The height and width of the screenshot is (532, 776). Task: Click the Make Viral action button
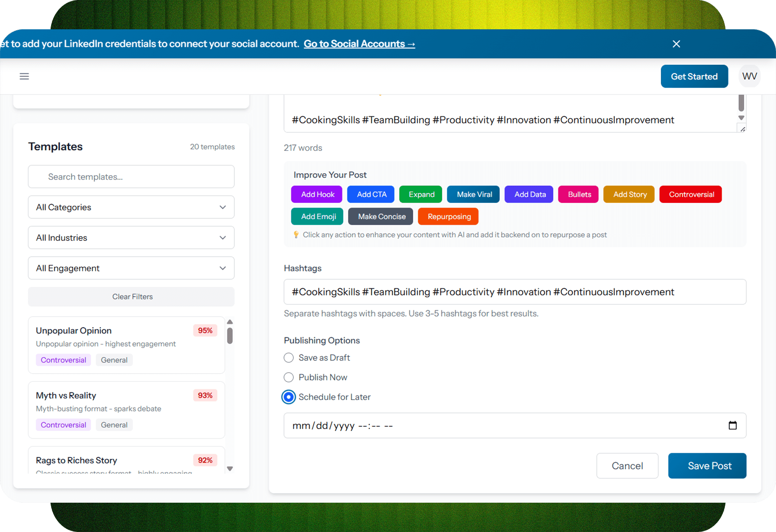pos(474,194)
